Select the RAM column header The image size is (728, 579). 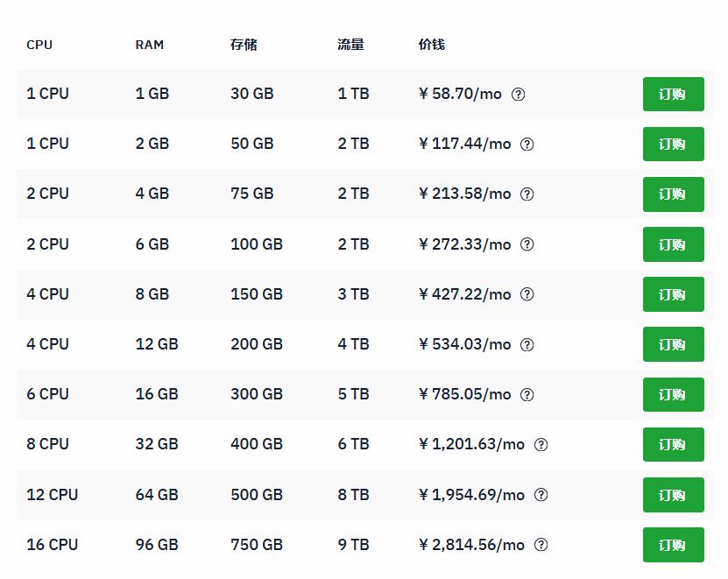point(148,44)
